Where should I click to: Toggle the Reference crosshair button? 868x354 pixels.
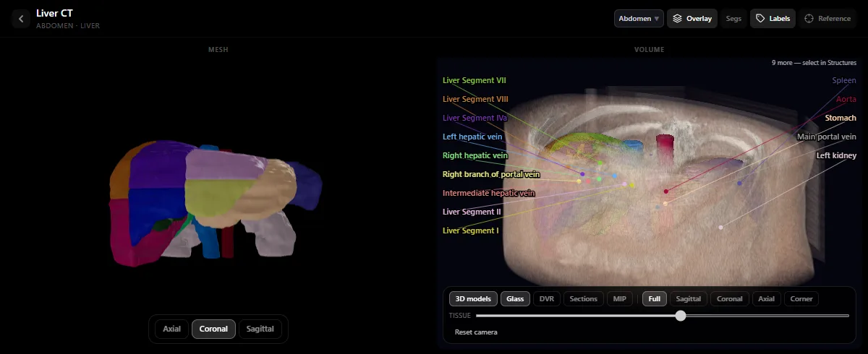[827, 19]
